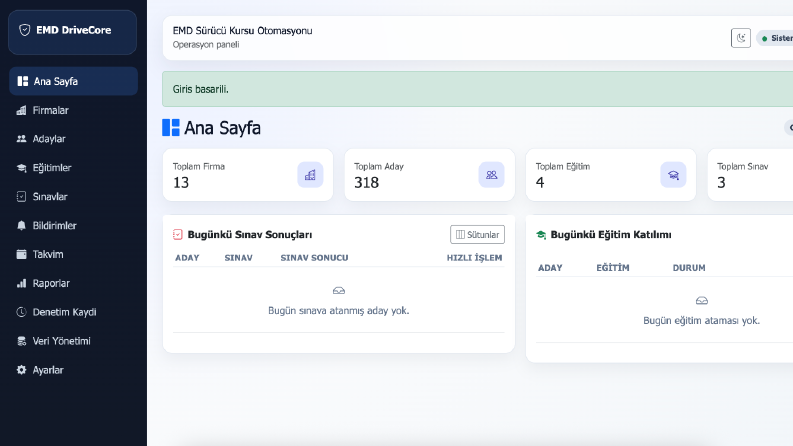Viewport: 793px width, 446px height.
Task: Click the 'Bugünkü Sınav Sonuçları' panel title
Action: click(x=250, y=235)
